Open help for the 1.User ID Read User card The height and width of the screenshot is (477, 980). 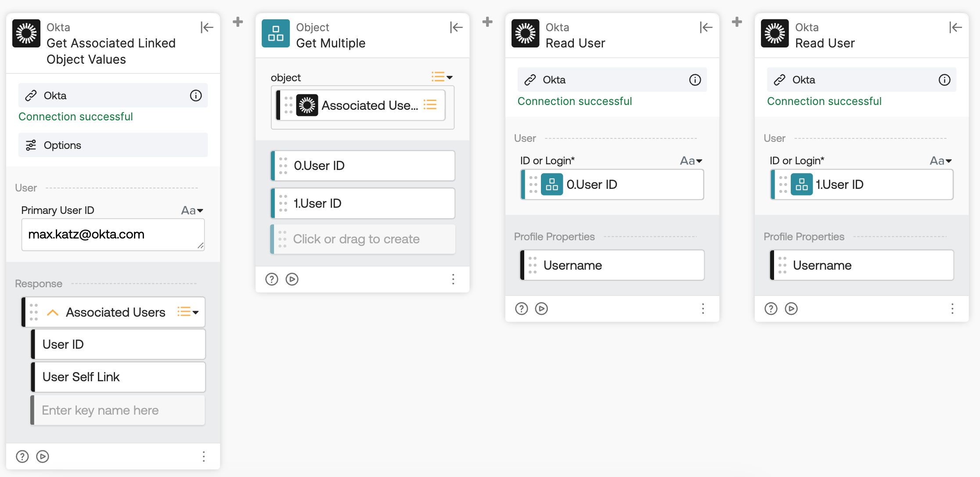771,309
